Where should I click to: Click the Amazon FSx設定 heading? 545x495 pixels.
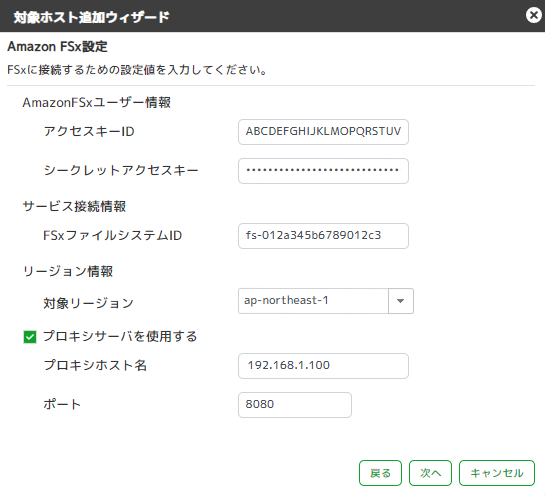pyautogui.click(x=57, y=46)
